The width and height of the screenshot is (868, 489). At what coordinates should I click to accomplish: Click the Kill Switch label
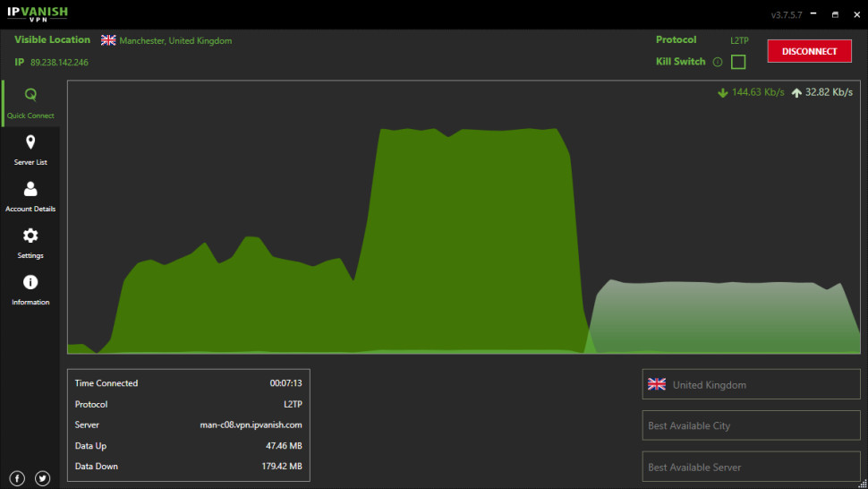tap(680, 62)
